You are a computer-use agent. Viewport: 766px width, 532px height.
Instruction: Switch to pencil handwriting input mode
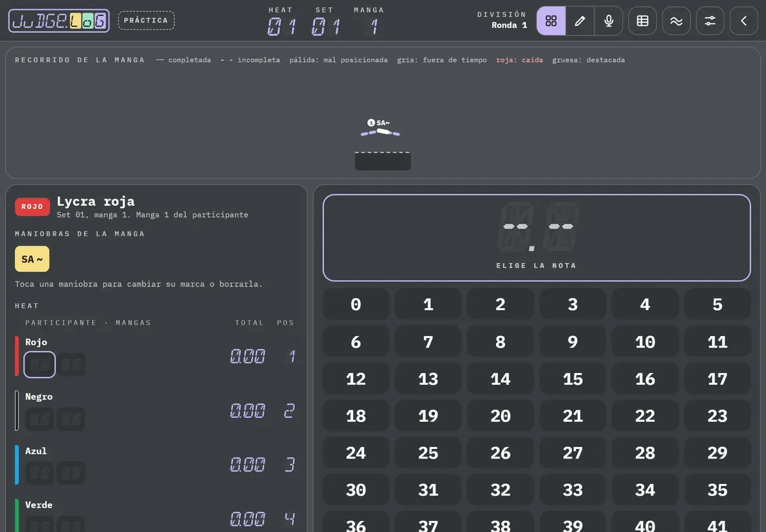[x=580, y=21]
